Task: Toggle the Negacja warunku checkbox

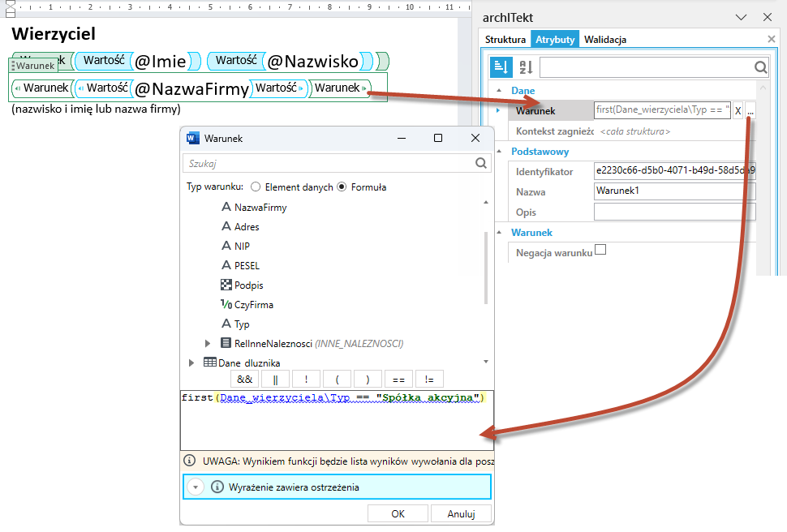Action: (600, 250)
